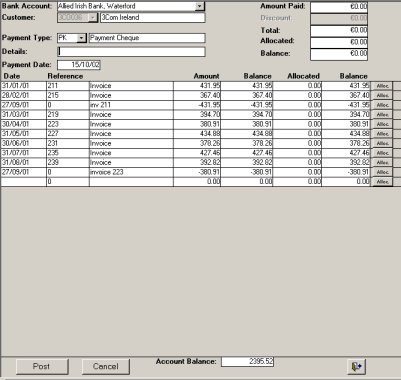
Task: Click the Amount Paid field
Action: [x=339, y=7]
